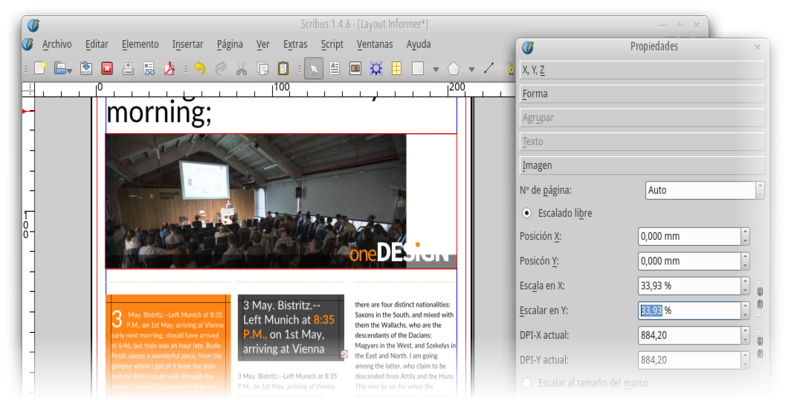Click the DPI-X actual value field
800x400 pixels.
click(x=689, y=335)
